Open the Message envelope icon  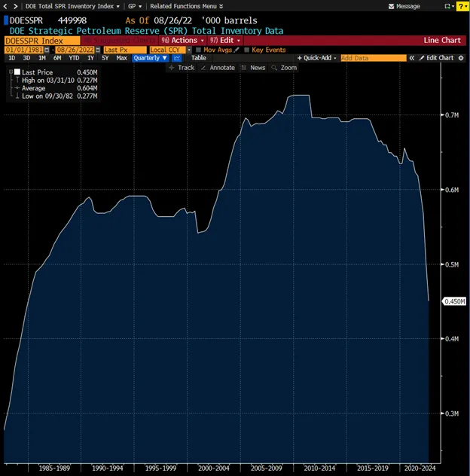click(391, 6)
